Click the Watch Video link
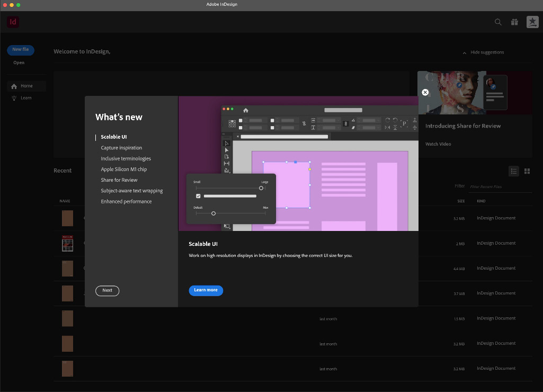Screen dimensions: 543x392 point(438,144)
